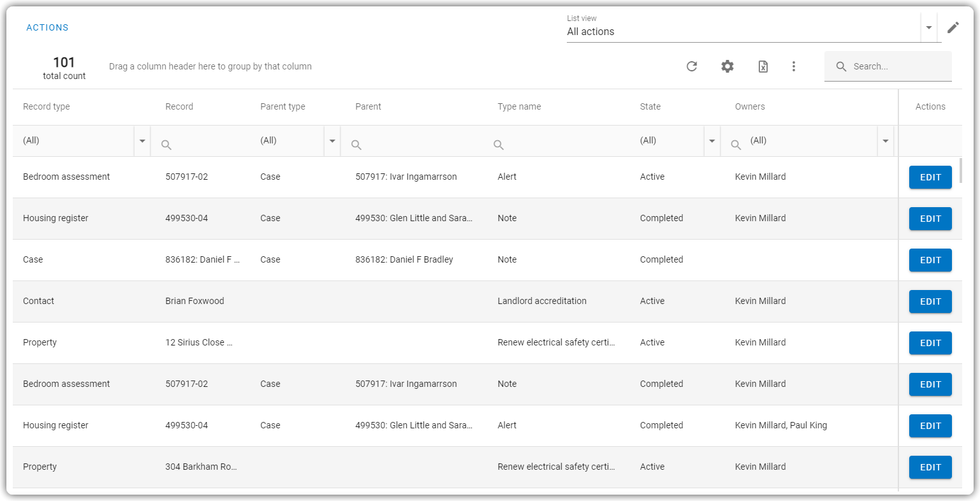Expand Owners filter dropdown arrow
980x501 pixels.
point(886,141)
